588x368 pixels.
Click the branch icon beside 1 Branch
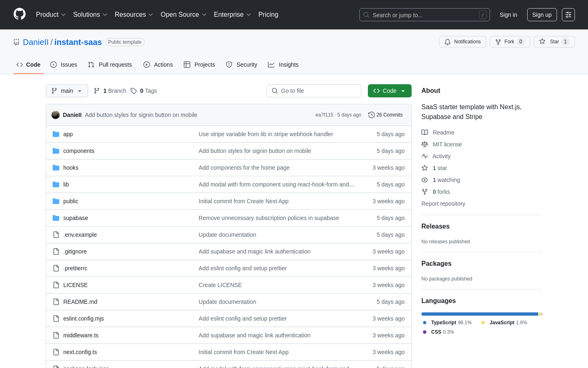coord(97,91)
